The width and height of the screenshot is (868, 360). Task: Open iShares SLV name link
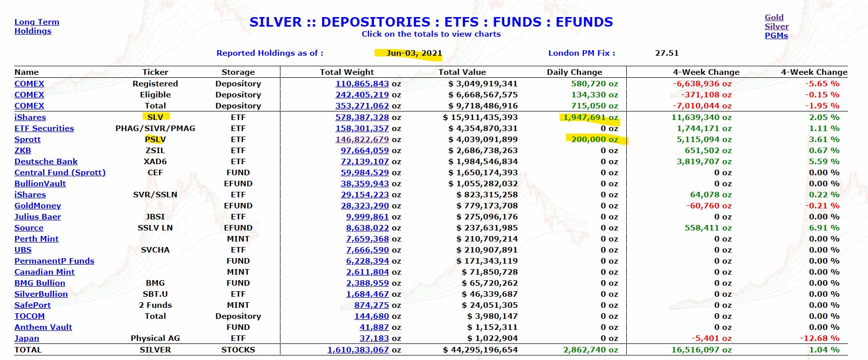[30, 117]
